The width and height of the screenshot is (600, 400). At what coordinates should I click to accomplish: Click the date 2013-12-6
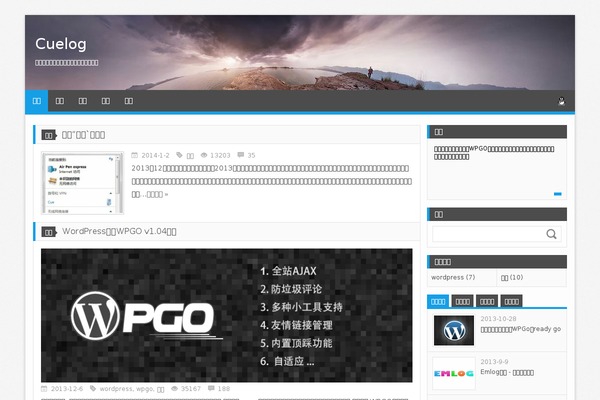click(x=67, y=389)
